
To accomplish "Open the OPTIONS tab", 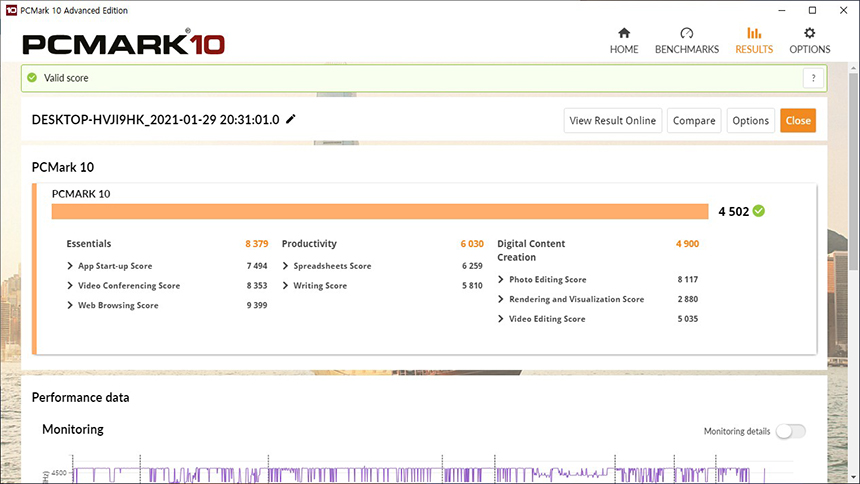I will click(810, 41).
